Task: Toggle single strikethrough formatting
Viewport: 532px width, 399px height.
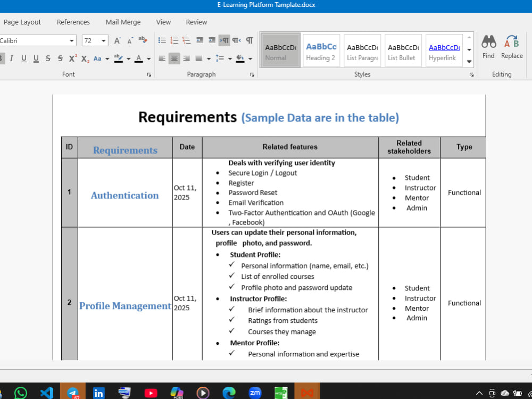Action: 48,59
